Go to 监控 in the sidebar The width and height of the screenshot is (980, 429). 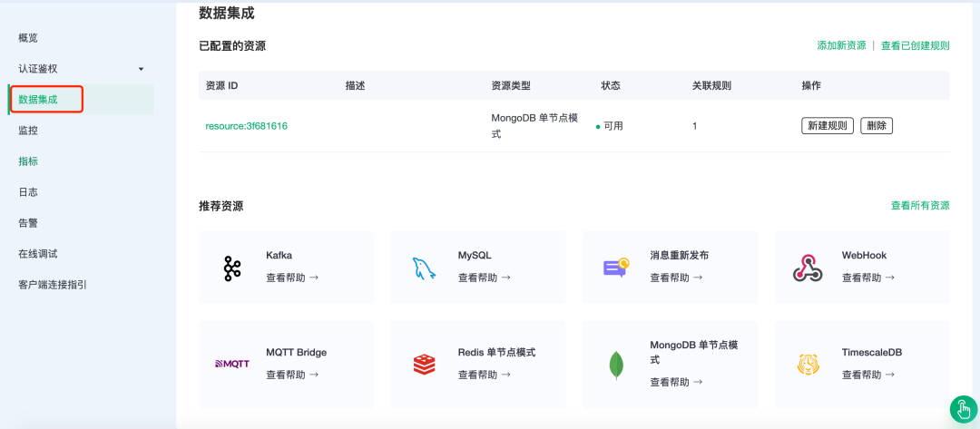[x=28, y=131]
